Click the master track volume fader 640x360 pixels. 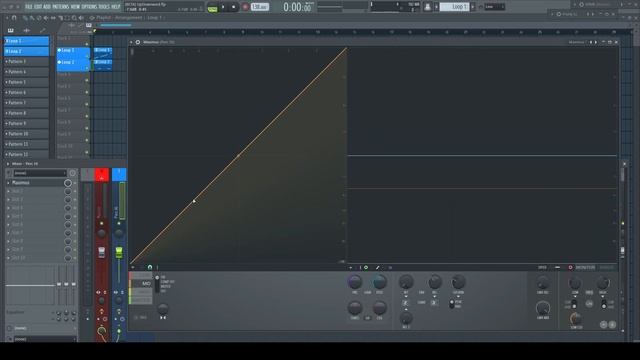(x=102, y=252)
